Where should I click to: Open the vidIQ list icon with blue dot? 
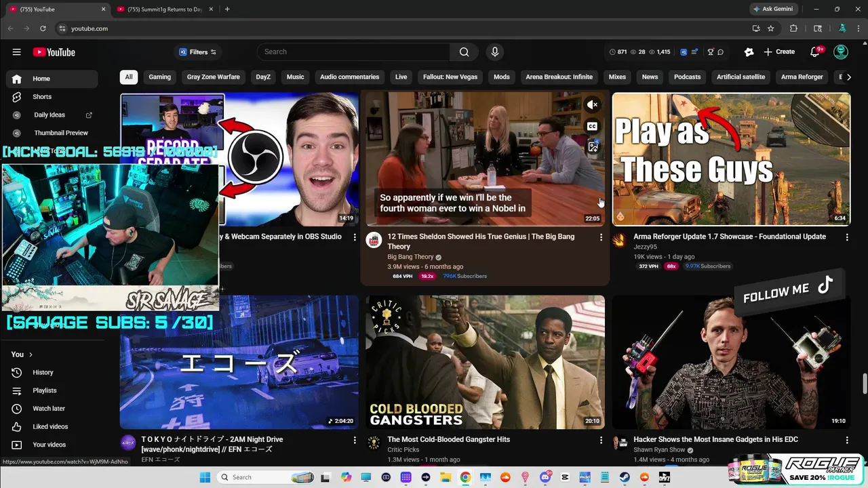[695, 52]
